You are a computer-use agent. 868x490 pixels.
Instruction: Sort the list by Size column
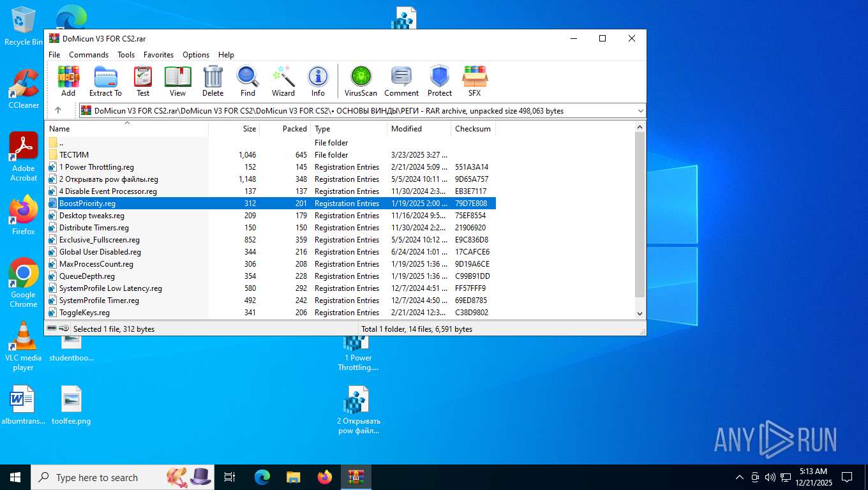234,129
